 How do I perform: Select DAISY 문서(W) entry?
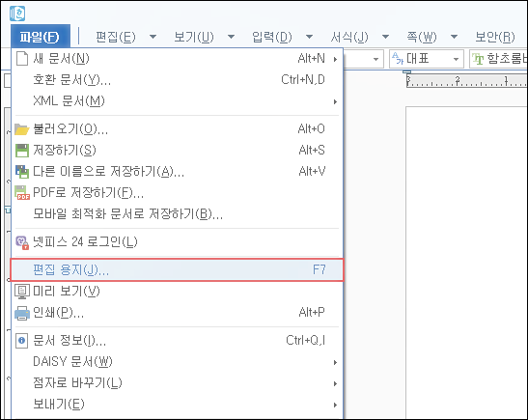pyautogui.click(x=177, y=362)
